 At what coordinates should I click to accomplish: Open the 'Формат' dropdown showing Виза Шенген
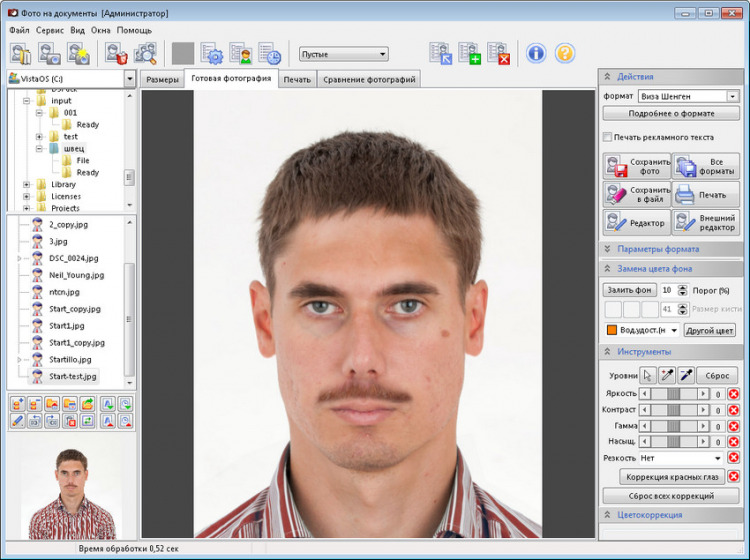point(733,96)
